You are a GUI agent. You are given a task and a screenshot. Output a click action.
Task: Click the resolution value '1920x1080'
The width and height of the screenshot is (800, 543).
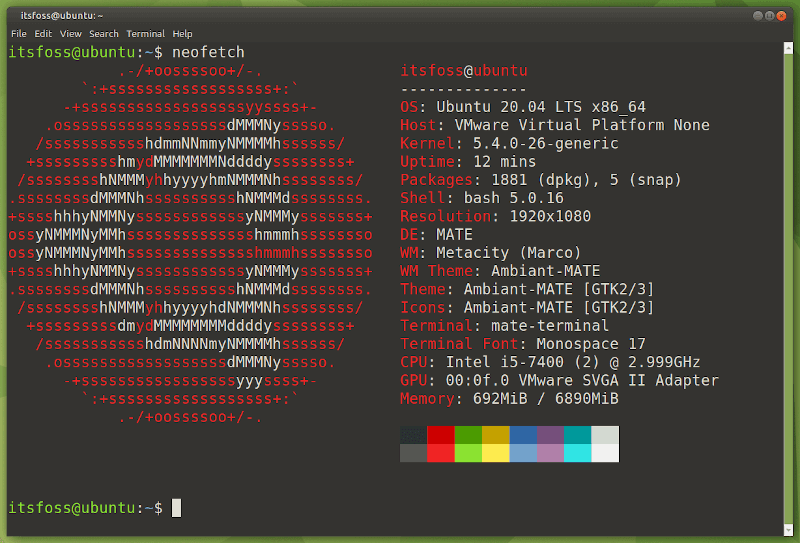(550, 216)
